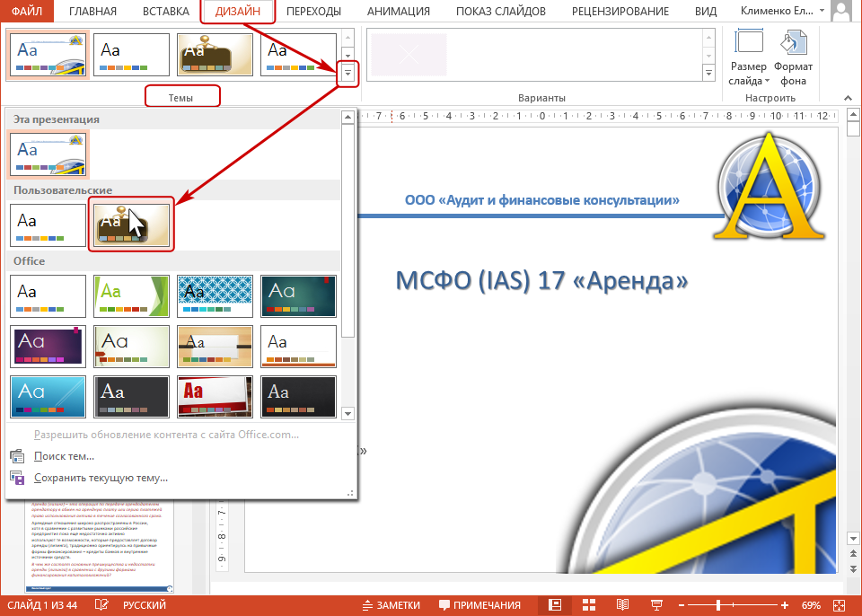862x616 pixels.
Task: Switch to Reading view icon
Action: [622, 605]
